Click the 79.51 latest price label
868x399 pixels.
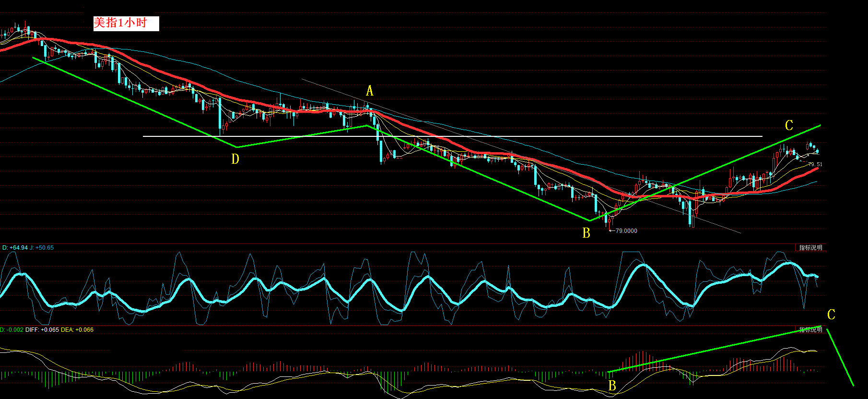(815, 165)
